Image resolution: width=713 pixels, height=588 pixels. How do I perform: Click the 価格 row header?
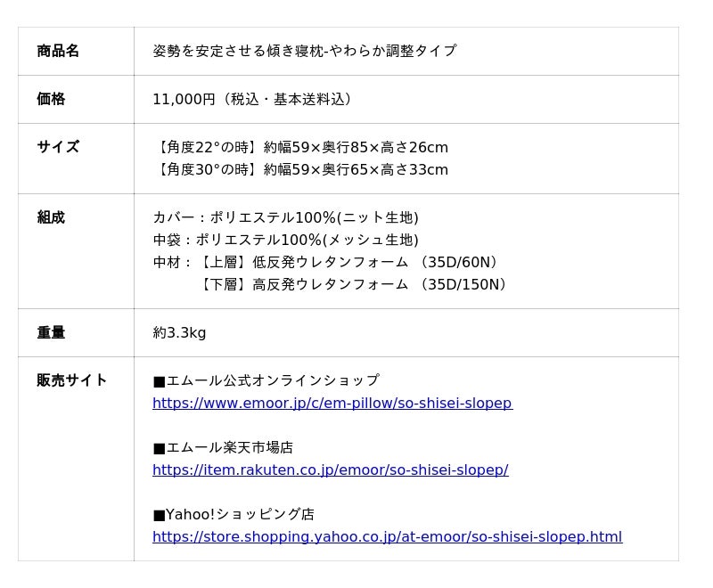tap(51, 100)
